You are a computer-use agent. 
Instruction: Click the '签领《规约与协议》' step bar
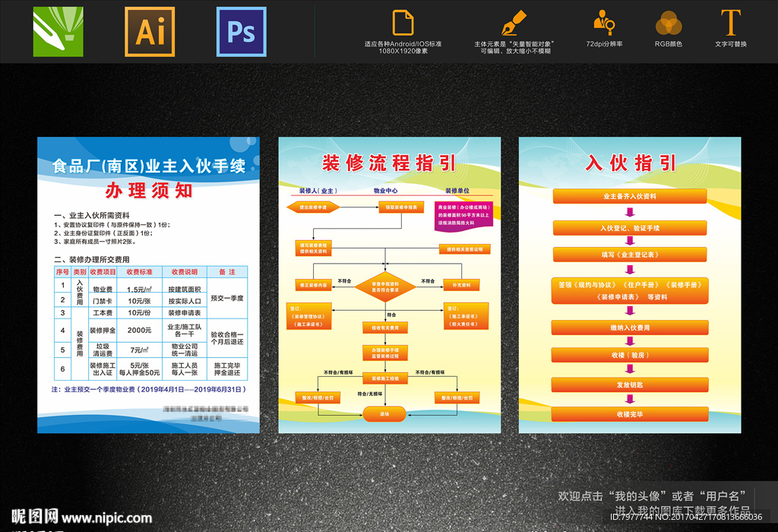[630, 291]
